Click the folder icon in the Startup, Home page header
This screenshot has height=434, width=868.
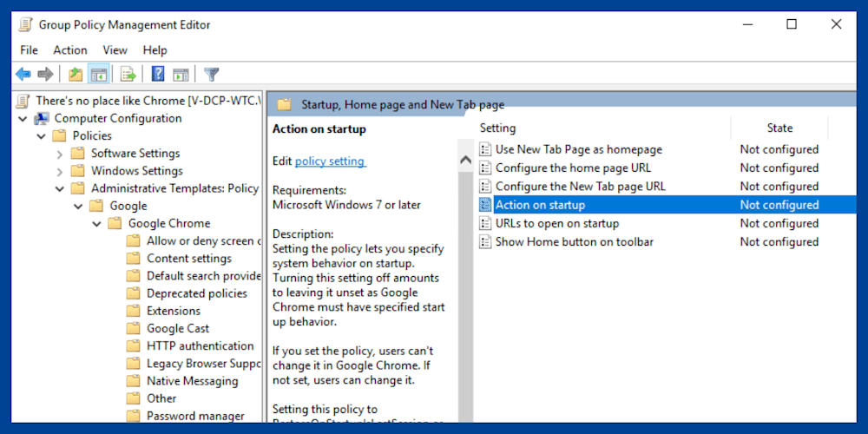click(284, 104)
